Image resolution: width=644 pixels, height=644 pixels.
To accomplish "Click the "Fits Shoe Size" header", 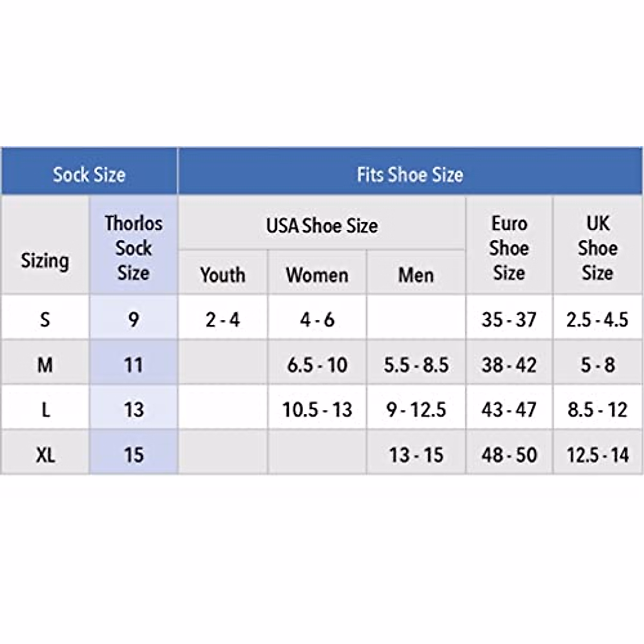I will (x=410, y=174).
